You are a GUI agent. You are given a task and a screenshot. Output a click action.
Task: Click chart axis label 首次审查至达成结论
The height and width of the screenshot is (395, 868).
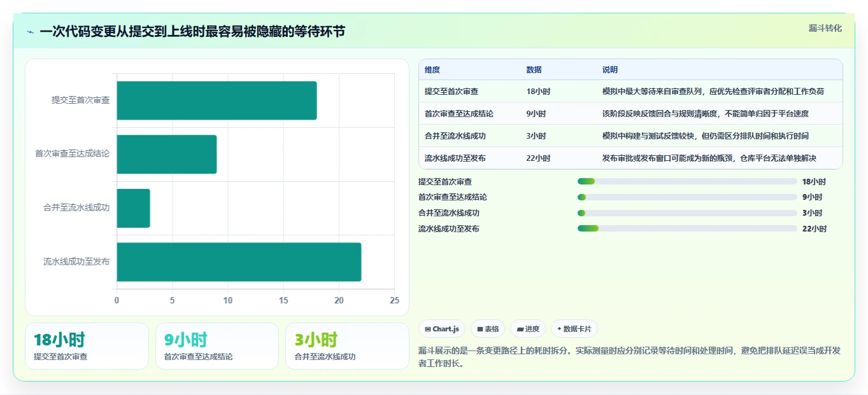click(x=73, y=154)
